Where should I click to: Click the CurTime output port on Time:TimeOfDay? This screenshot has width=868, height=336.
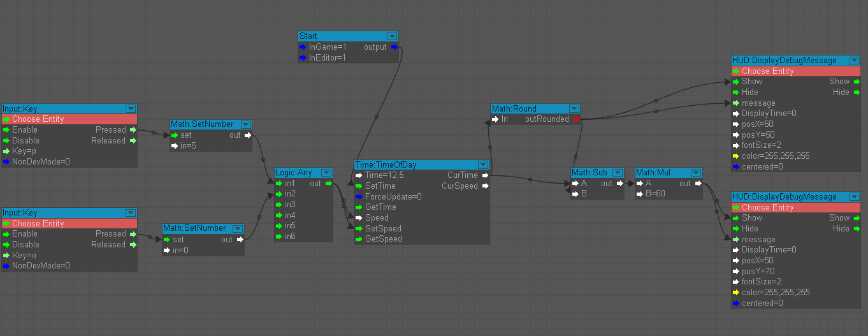[485, 175]
